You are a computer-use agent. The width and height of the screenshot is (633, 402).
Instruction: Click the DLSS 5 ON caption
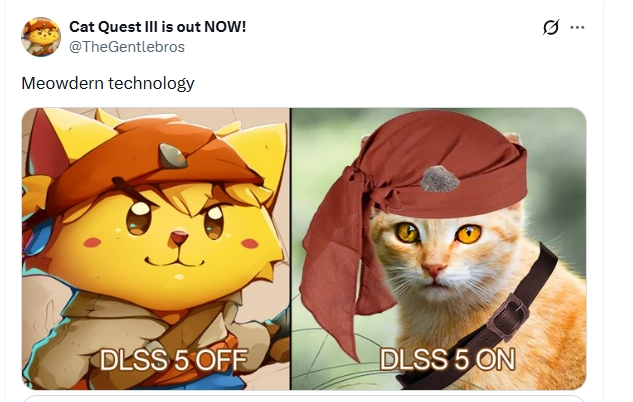447,359
